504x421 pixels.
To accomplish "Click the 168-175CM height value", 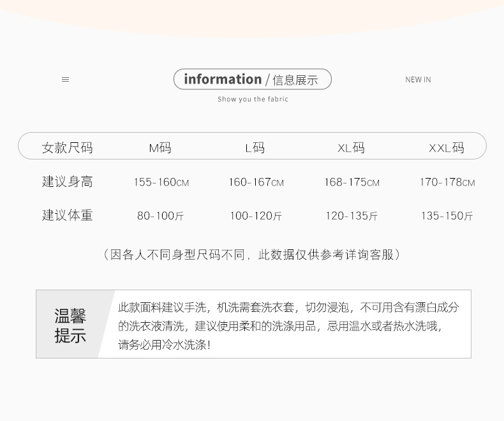I will point(352,182).
